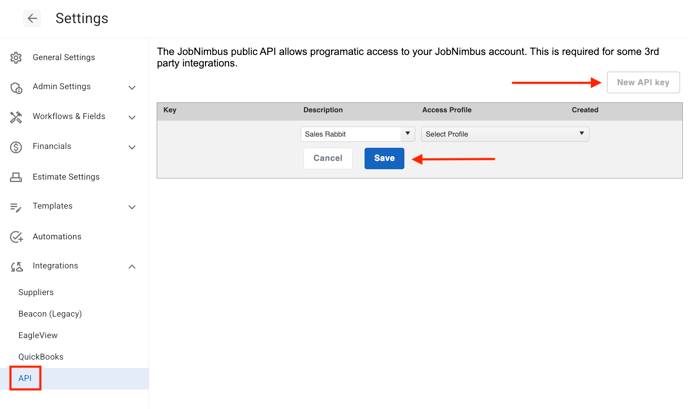This screenshot has width=688, height=409.
Task: Click the Financials dollar icon
Action: click(16, 147)
